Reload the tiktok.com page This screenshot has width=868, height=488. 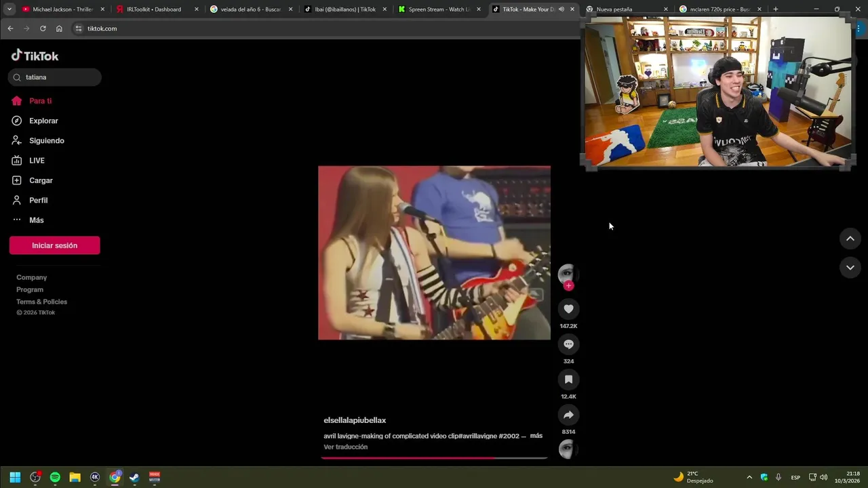pos(43,28)
